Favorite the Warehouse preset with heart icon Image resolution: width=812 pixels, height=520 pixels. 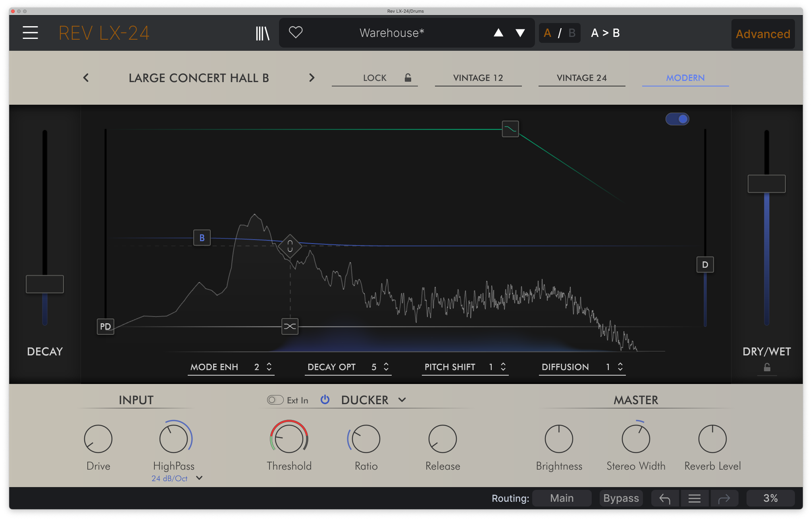pyautogui.click(x=296, y=32)
